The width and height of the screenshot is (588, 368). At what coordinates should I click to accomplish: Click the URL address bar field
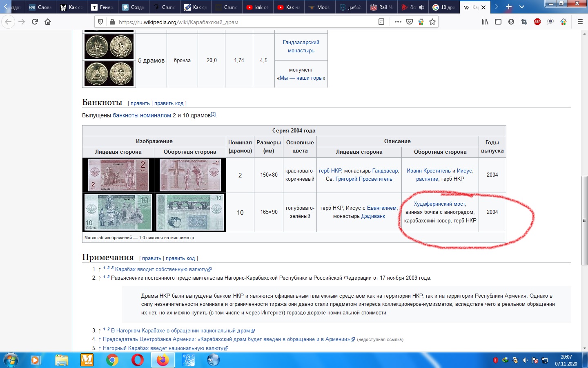[x=245, y=22]
